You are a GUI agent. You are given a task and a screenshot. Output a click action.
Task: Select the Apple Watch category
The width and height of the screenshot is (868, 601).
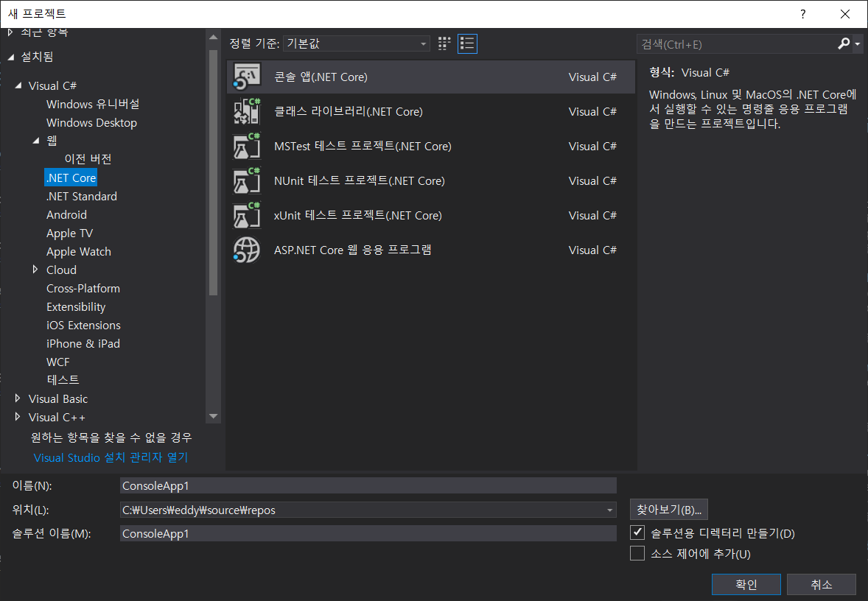click(79, 251)
